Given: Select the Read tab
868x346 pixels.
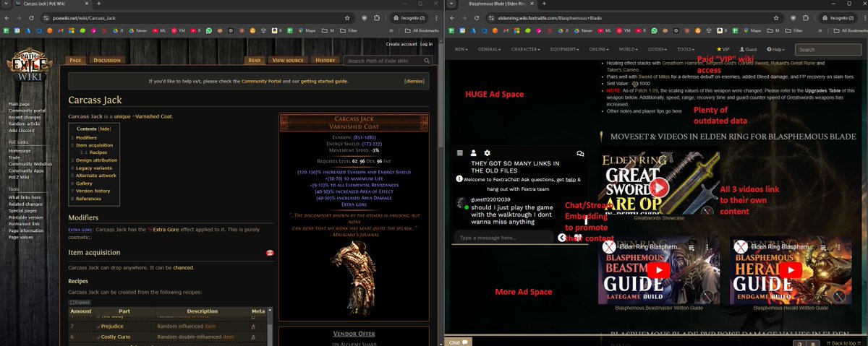Looking at the screenshot, I should (x=255, y=61).
